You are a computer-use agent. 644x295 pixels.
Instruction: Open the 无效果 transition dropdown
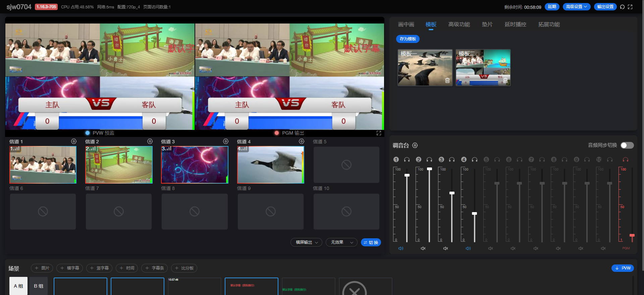pyautogui.click(x=341, y=242)
